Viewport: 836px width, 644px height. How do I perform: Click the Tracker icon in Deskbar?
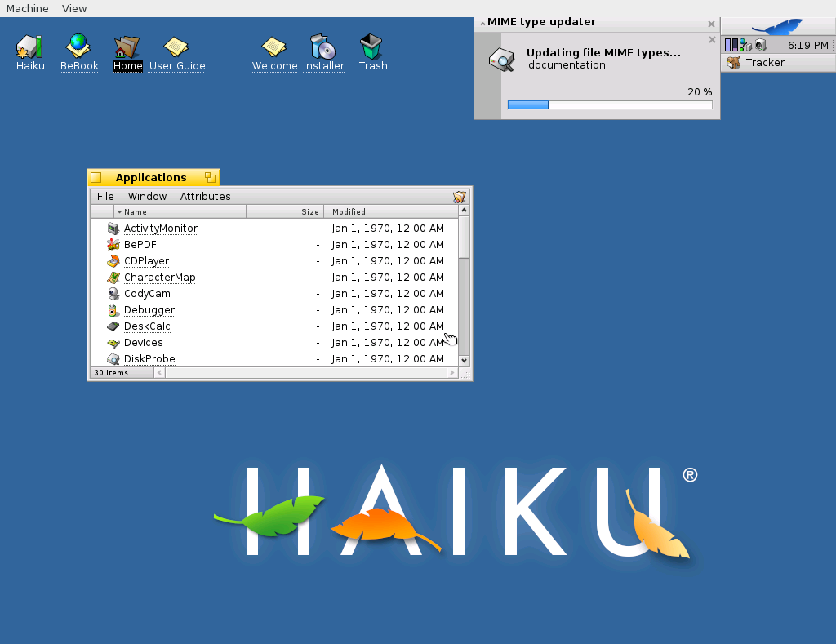(734, 63)
